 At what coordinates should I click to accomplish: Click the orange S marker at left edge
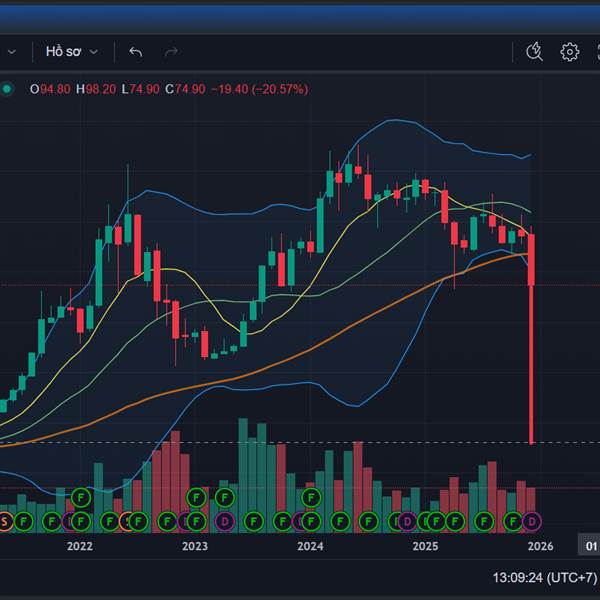5,521
